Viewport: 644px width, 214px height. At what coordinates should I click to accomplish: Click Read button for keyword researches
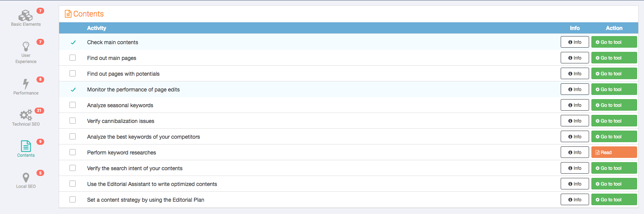click(614, 152)
